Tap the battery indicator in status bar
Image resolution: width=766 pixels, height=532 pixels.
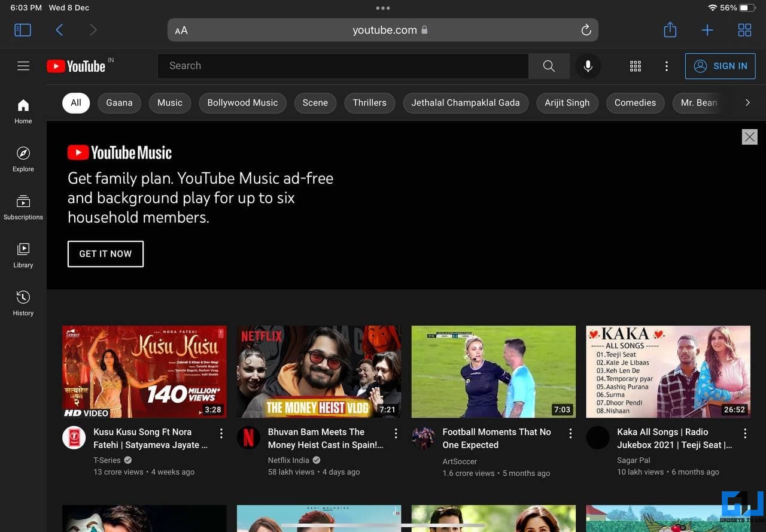pos(747,8)
